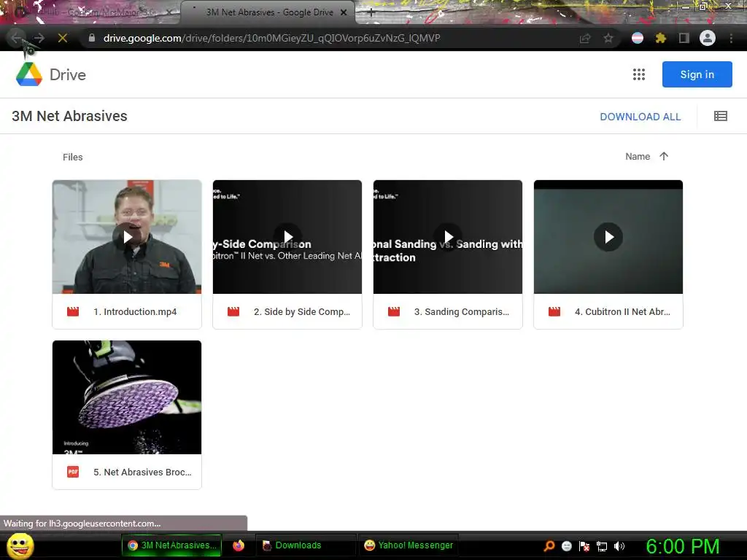
Task: Play the 1. Introduction.mp4 video thumbnail
Action: click(127, 237)
